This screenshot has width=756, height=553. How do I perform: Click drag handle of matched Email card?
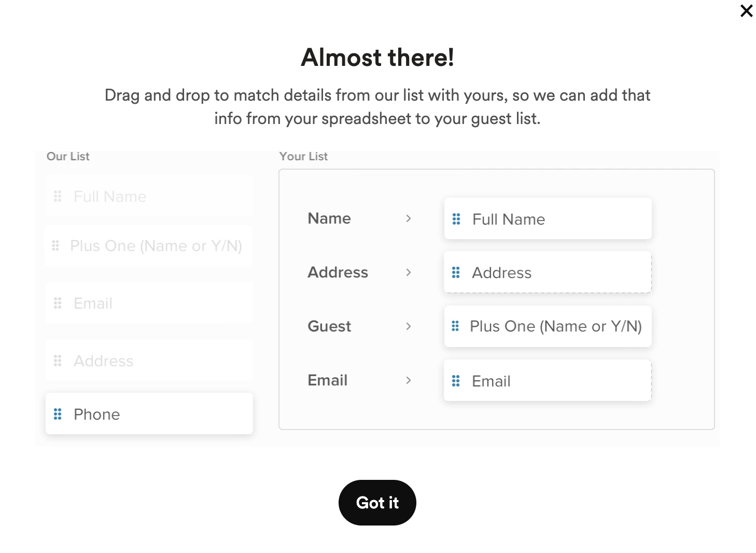click(456, 381)
